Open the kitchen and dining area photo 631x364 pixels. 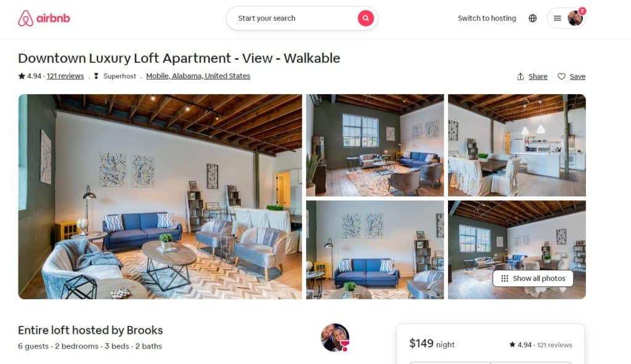tap(517, 145)
